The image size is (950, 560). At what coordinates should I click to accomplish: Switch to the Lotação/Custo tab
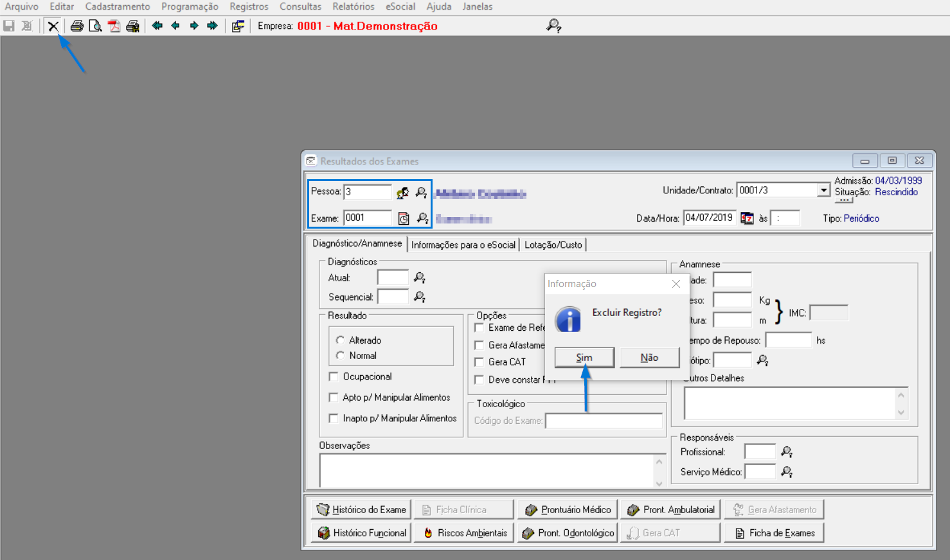[553, 245]
